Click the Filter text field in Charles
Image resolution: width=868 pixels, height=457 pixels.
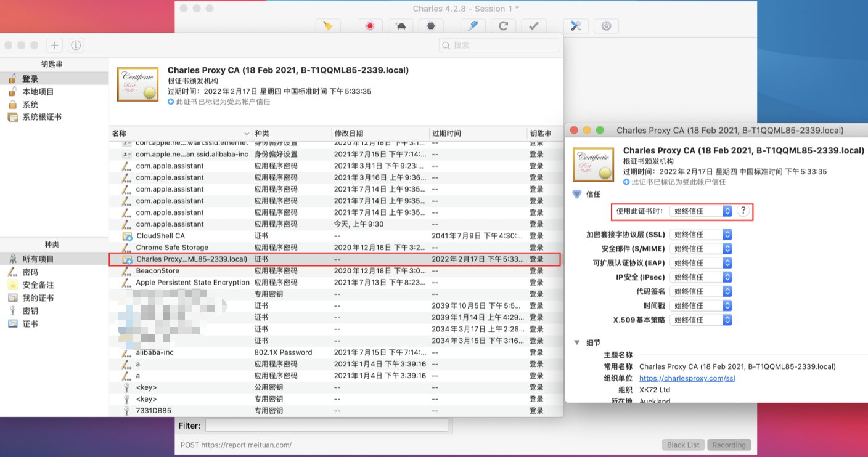pos(326,426)
